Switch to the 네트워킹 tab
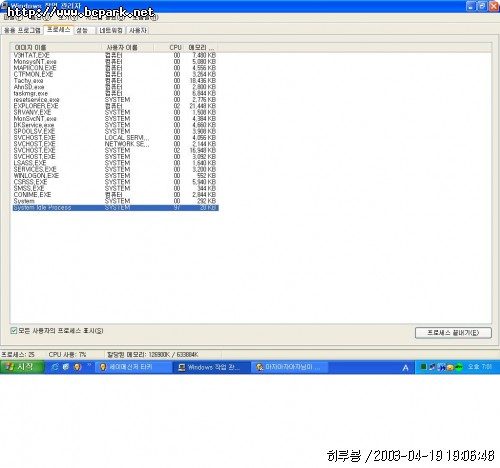 click(111, 30)
